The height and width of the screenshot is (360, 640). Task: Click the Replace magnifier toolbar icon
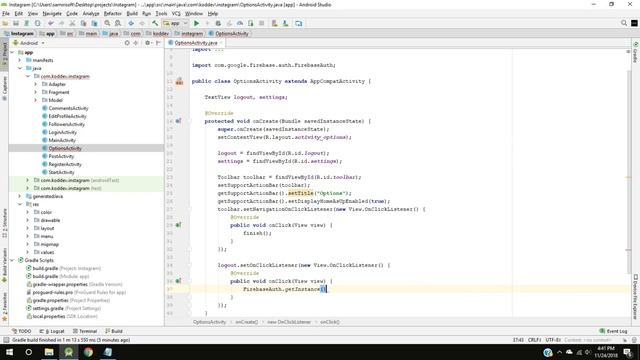118,23
